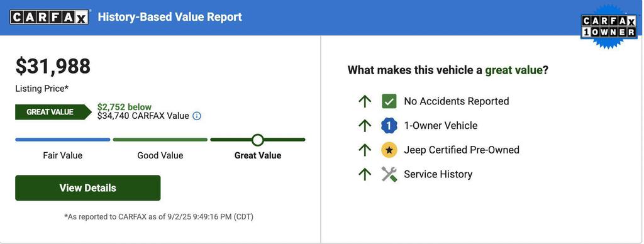This screenshot has height=244, width=644.
Task: Click the up arrow beside Service History
Action: tap(365, 174)
